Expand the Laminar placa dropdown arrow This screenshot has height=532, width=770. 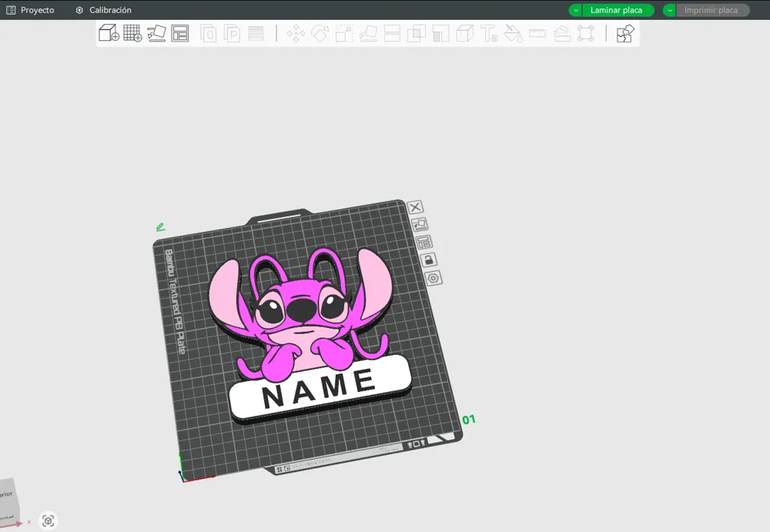575,10
